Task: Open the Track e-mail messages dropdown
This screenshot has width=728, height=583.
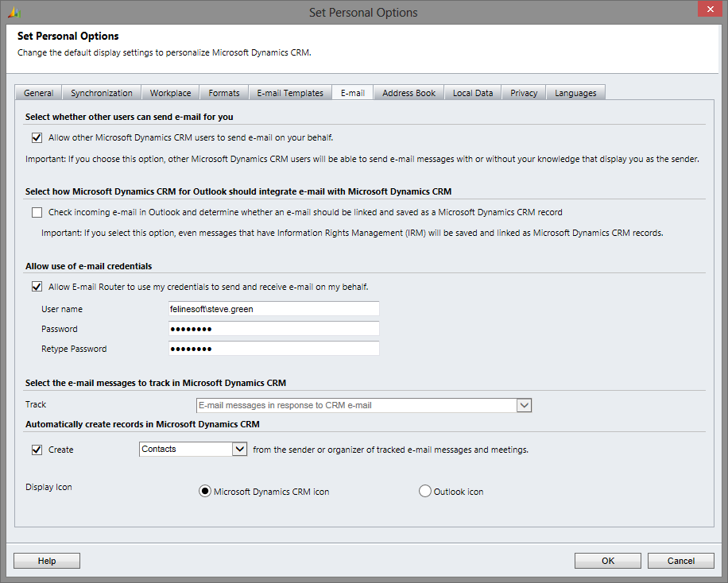Action: pos(524,405)
